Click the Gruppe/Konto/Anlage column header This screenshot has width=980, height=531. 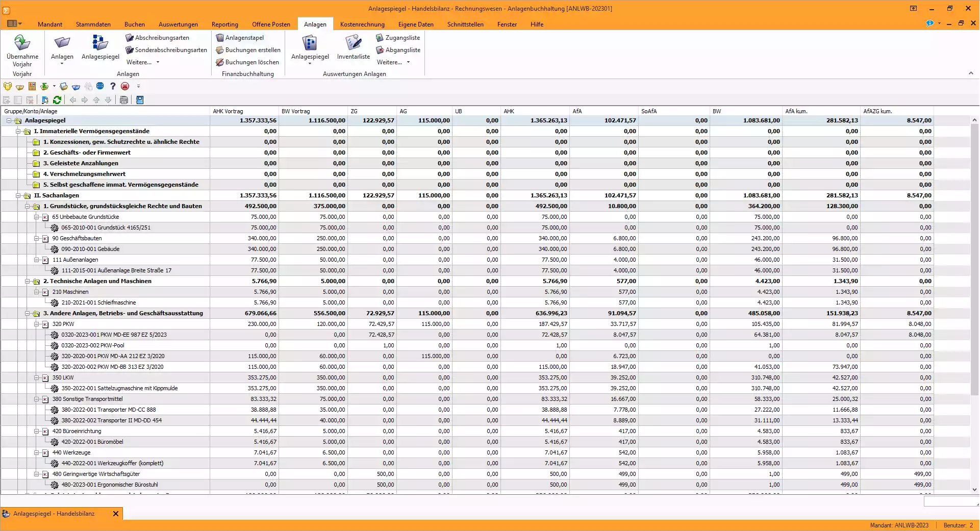(105, 111)
